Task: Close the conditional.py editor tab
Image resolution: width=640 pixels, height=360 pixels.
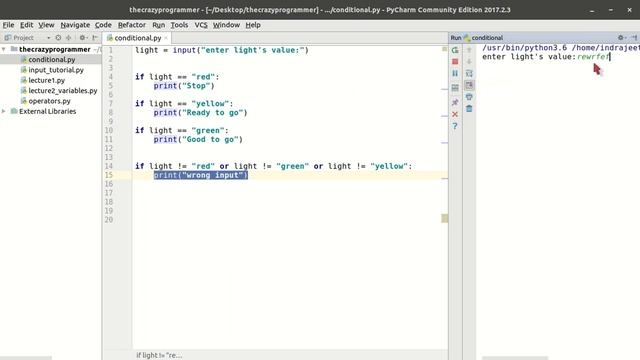Action: click(166, 38)
